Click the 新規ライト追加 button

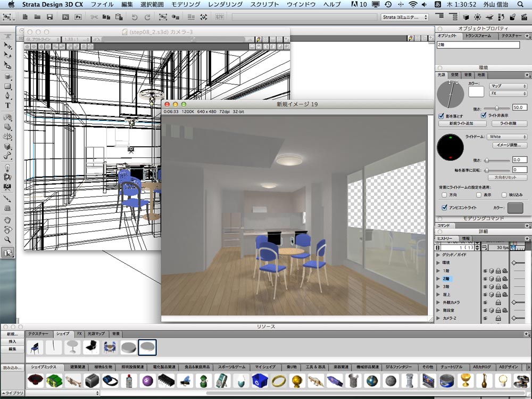click(x=461, y=123)
